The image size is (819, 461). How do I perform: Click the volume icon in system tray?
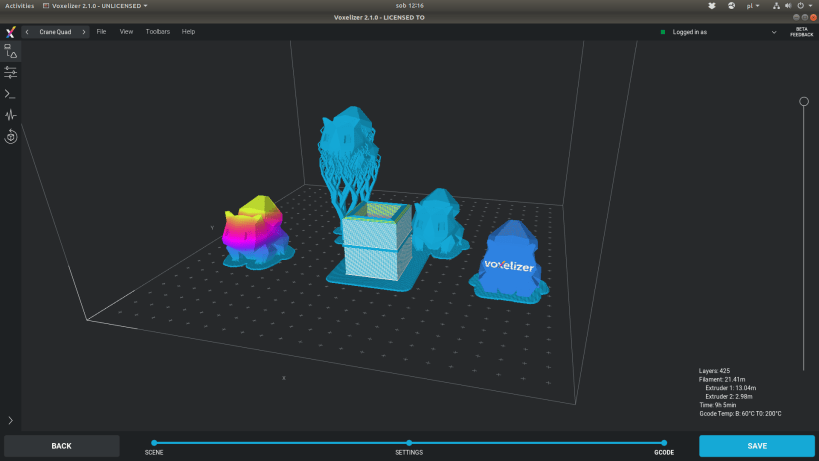tap(788, 6)
